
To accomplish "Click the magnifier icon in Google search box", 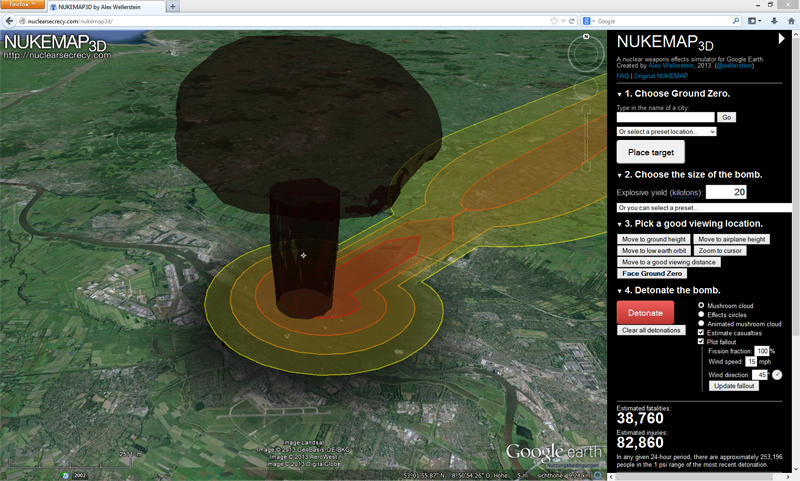I will click(x=736, y=21).
